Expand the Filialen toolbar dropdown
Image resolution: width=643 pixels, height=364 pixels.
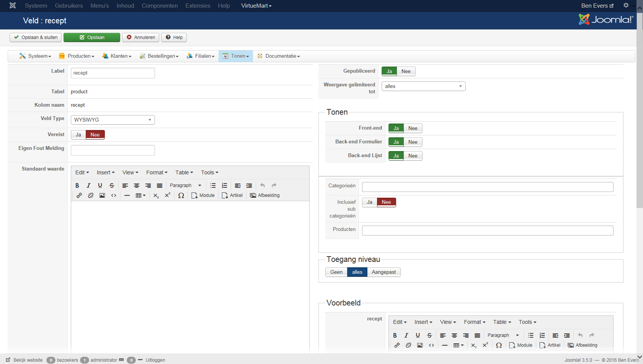[x=201, y=56]
